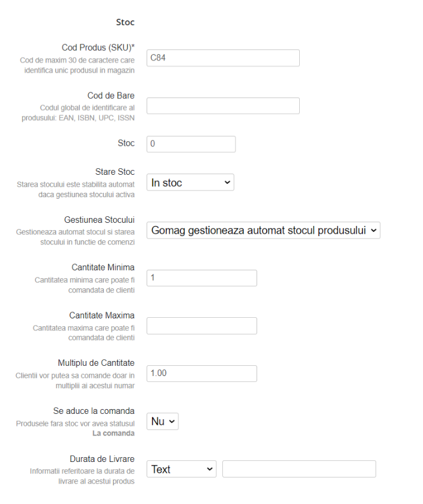
Task: Click the Cantitate Maxima label
Action: tap(102, 315)
